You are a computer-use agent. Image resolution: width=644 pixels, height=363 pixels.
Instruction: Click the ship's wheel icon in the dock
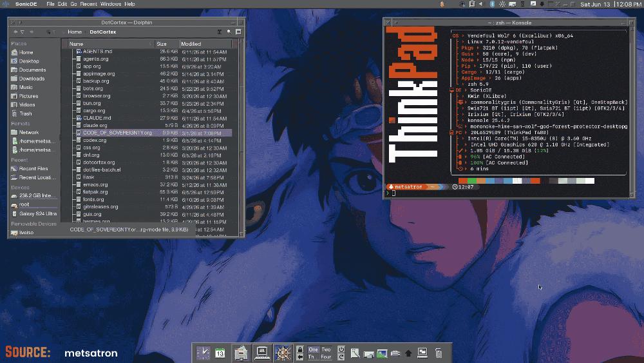click(x=283, y=353)
